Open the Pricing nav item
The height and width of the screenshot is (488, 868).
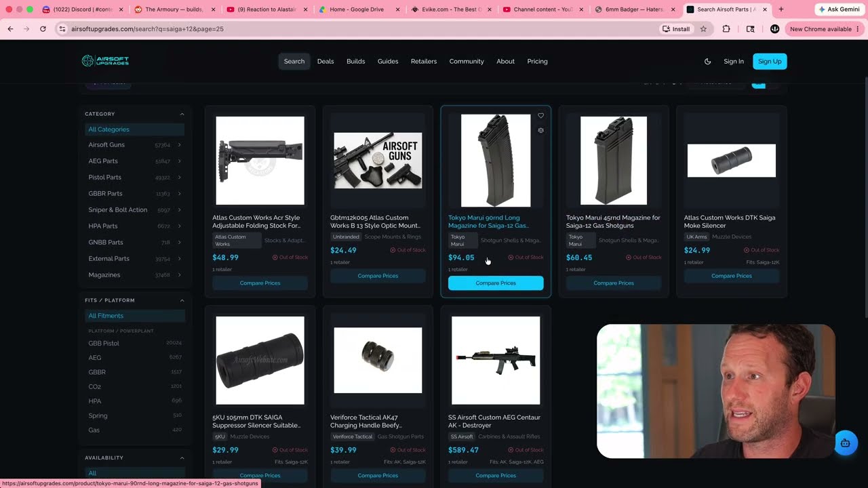tap(537, 61)
